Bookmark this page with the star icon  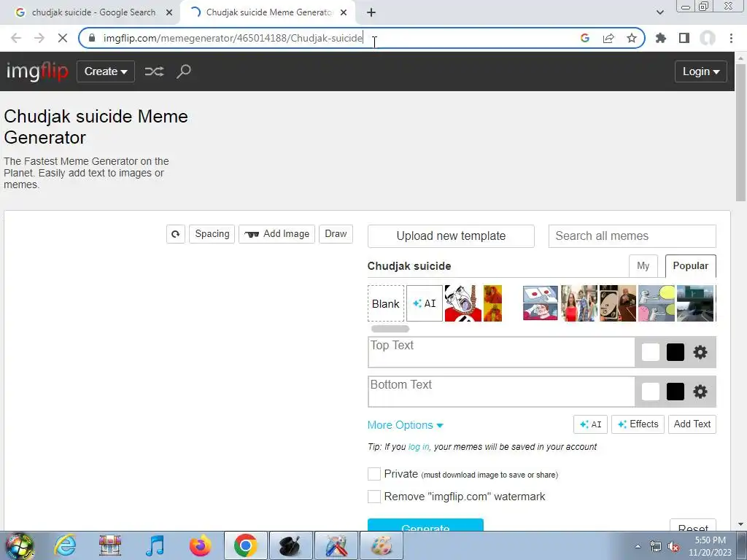pos(632,38)
